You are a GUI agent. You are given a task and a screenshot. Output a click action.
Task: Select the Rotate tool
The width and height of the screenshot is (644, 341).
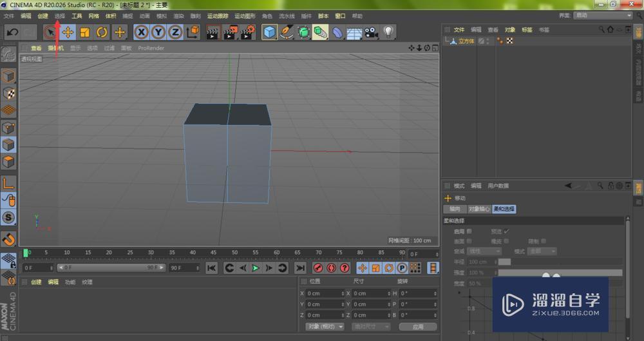coord(102,32)
